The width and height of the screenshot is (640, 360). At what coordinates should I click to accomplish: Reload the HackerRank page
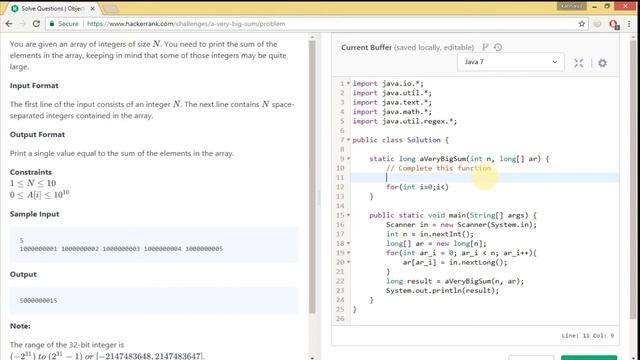point(36,24)
